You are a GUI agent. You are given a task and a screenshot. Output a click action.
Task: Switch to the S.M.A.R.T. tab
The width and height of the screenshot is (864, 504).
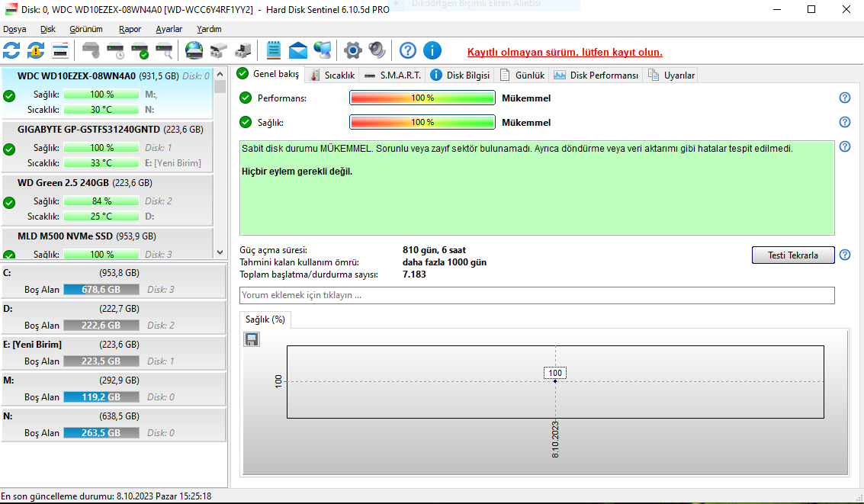pyautogui.click(x=393, y=75)
